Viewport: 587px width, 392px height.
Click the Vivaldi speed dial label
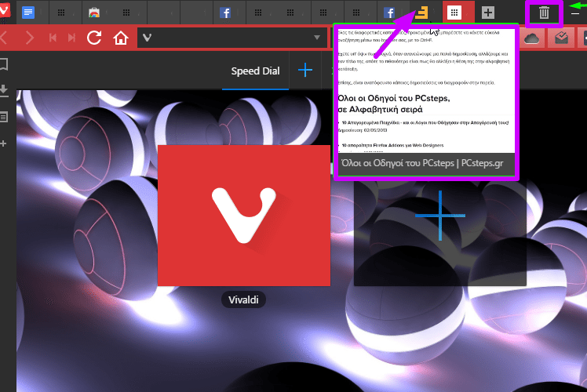[244, 300]
